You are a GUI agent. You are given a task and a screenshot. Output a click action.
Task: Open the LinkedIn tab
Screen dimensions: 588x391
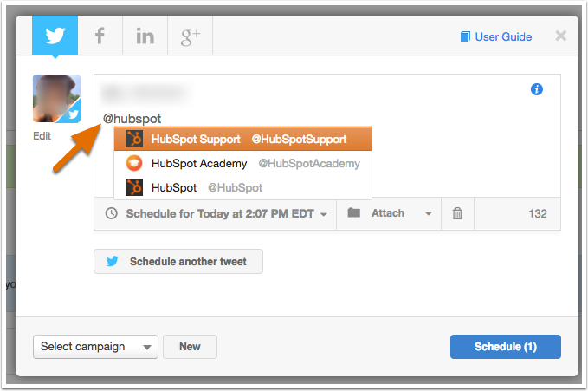pyautogui.click(x=145, y=36)
